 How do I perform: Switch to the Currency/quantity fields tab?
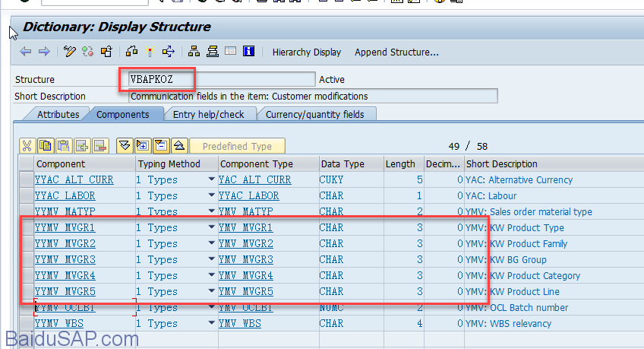point(314,114)
